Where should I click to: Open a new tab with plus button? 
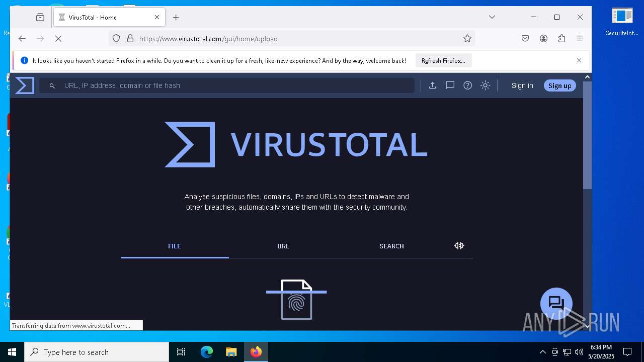pyautogui.click(x=176, y=17)
